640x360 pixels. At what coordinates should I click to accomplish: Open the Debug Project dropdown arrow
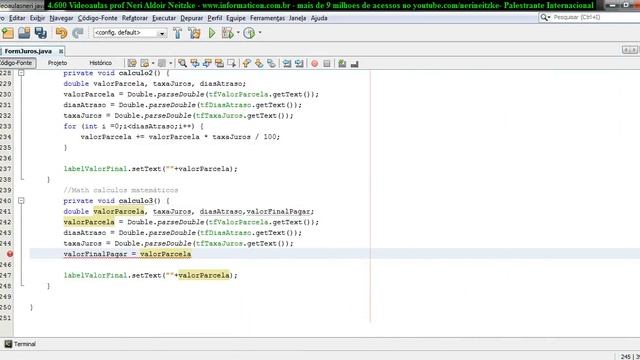point(238,33)
